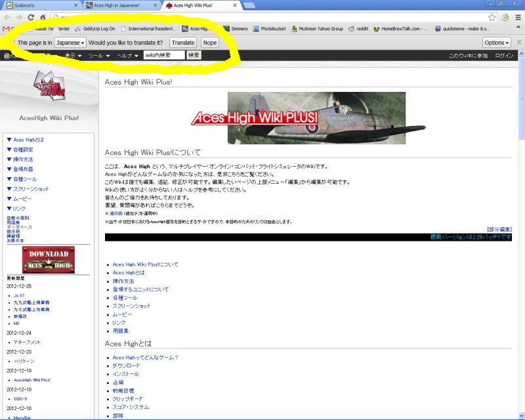Open the ヘルプ dropdown menu

pos(127,56)
